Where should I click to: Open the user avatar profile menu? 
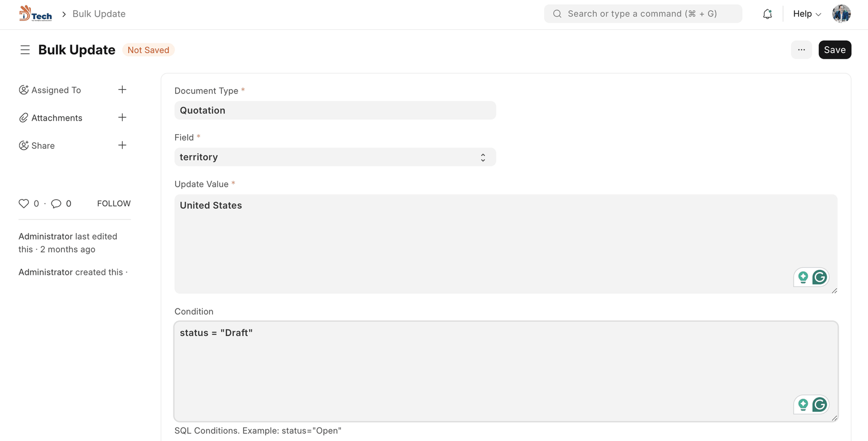tap(841, 14)
